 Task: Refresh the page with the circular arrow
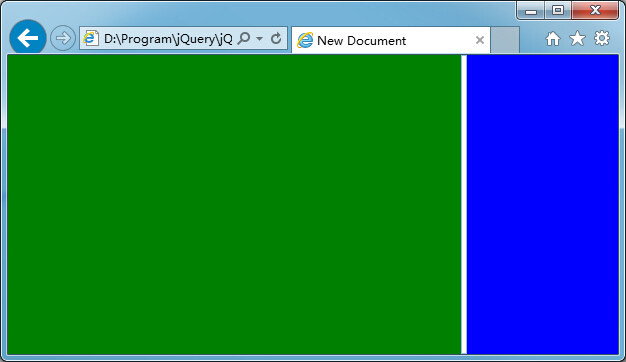[276, 38]
